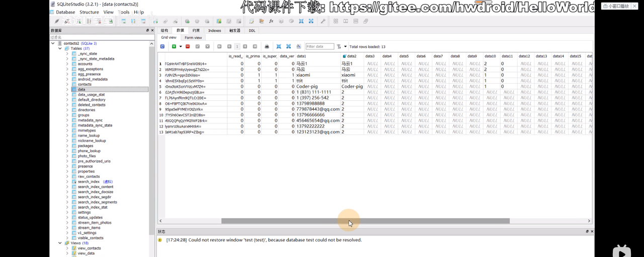The width and height of the screenshot is (644, 257).
Task: Insert a new row with green plus icon
Action: 174,46
